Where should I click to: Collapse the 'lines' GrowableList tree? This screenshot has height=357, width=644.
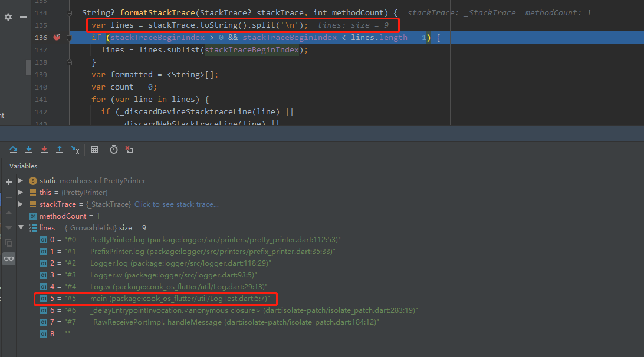(21, 227)
